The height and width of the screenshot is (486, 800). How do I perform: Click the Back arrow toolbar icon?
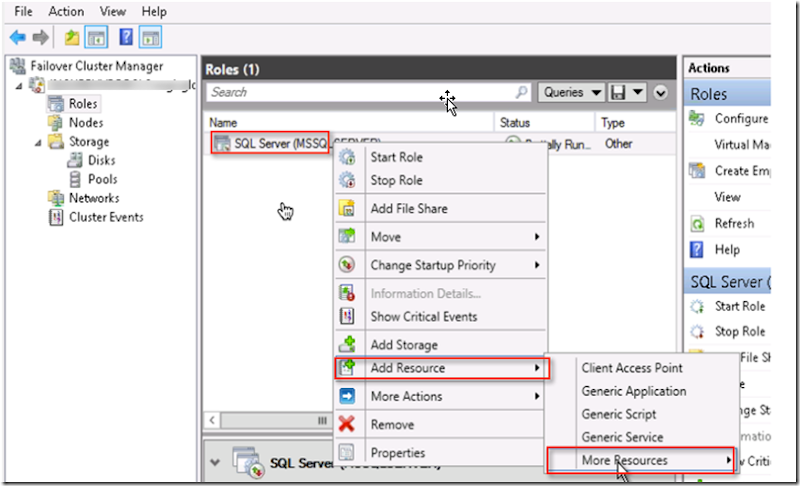click(18, 37)
